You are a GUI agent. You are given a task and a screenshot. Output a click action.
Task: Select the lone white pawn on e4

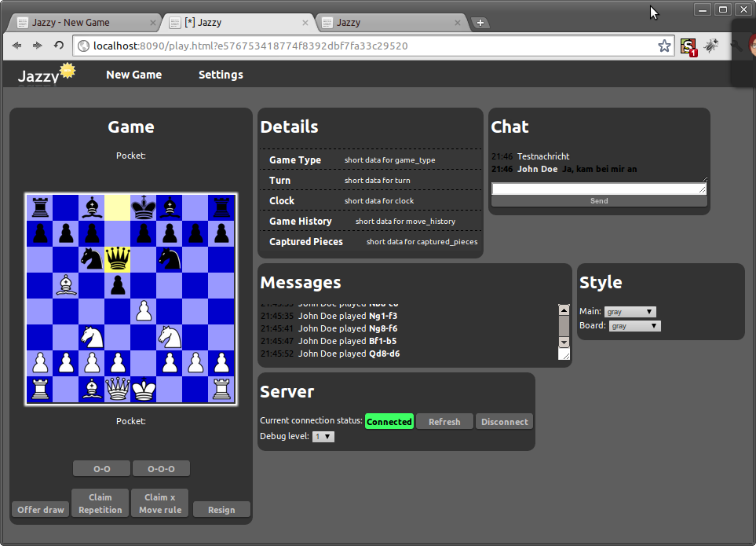tap(144, 311)
